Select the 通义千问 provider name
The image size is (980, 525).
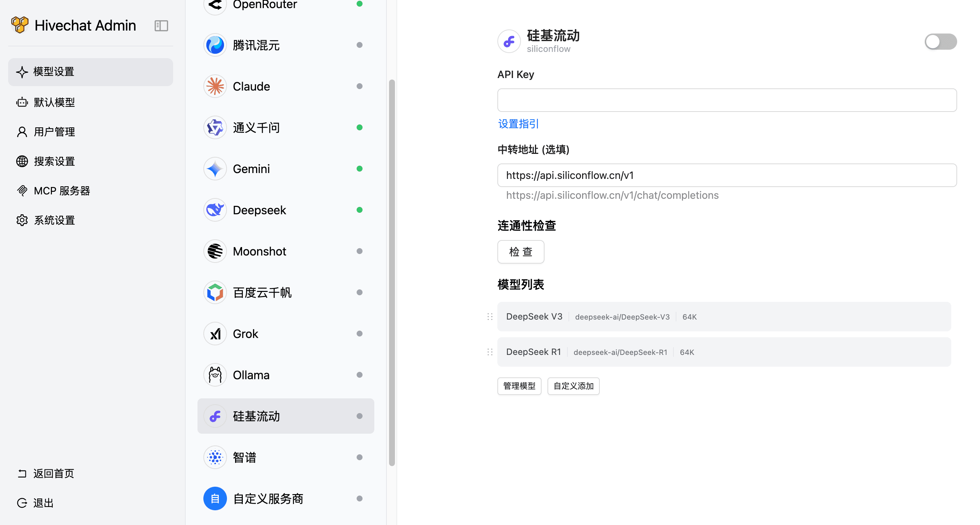tap(256, 128)
